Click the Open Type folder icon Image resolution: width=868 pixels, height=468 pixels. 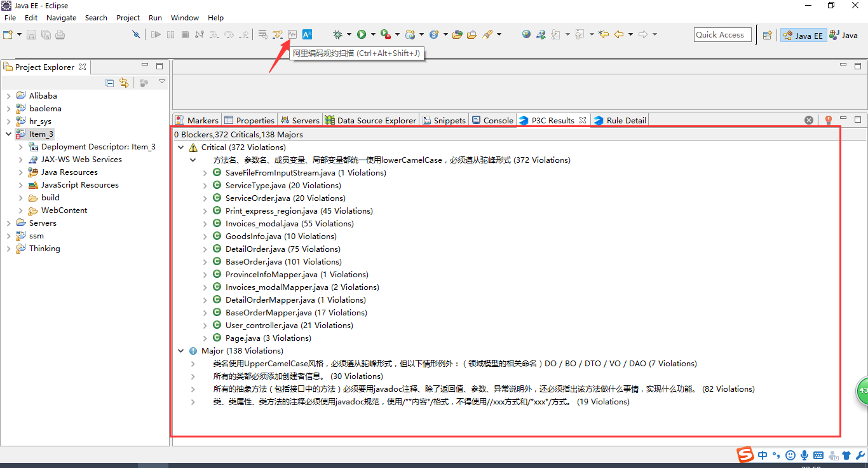click(457, 34)
